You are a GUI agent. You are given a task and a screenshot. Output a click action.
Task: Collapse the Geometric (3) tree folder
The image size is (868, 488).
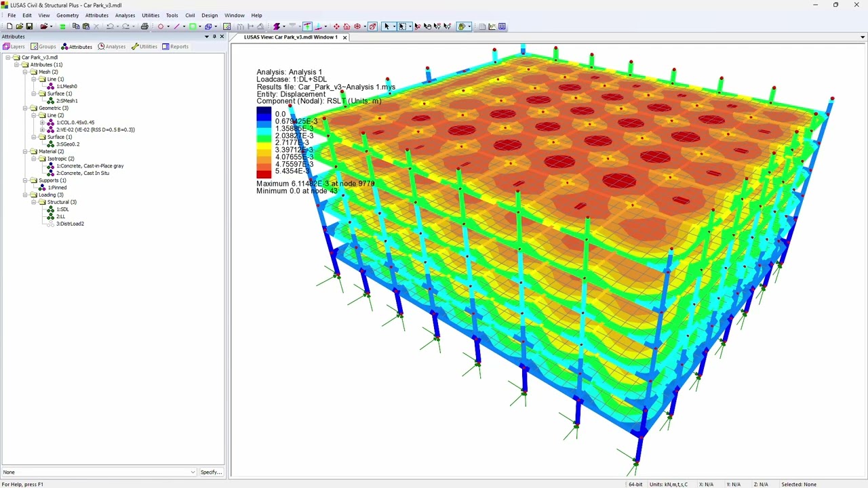tap(25, 108)
